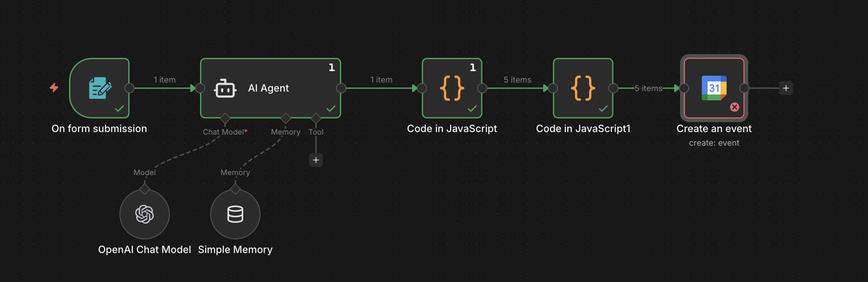868x282 pixels.
Task: Click the "1 item" connection label after AI Agent
Action: (x=381, y=80)
